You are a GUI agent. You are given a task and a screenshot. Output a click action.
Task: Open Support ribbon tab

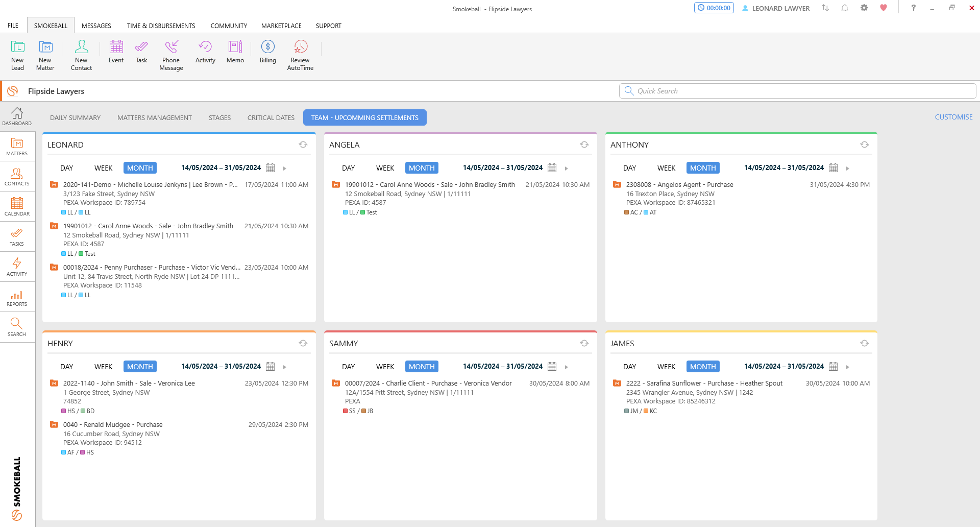tap(329, 26)
